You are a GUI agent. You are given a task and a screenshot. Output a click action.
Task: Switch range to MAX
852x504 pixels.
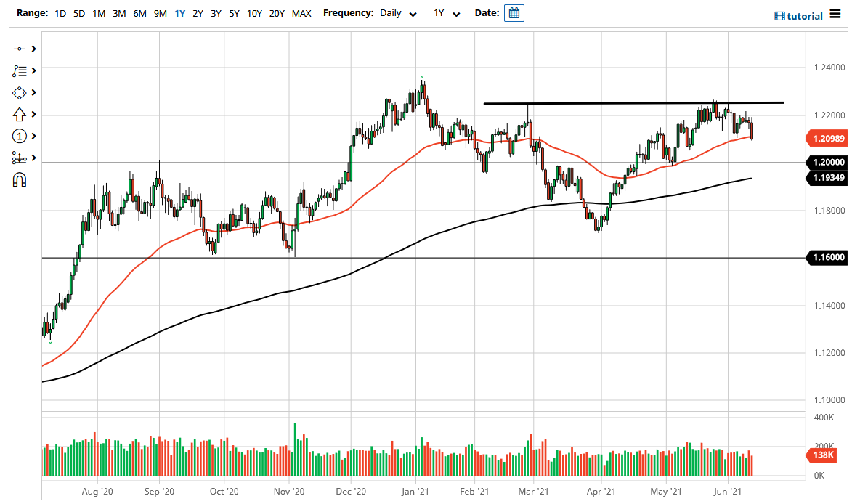click(x=301, y=13)
